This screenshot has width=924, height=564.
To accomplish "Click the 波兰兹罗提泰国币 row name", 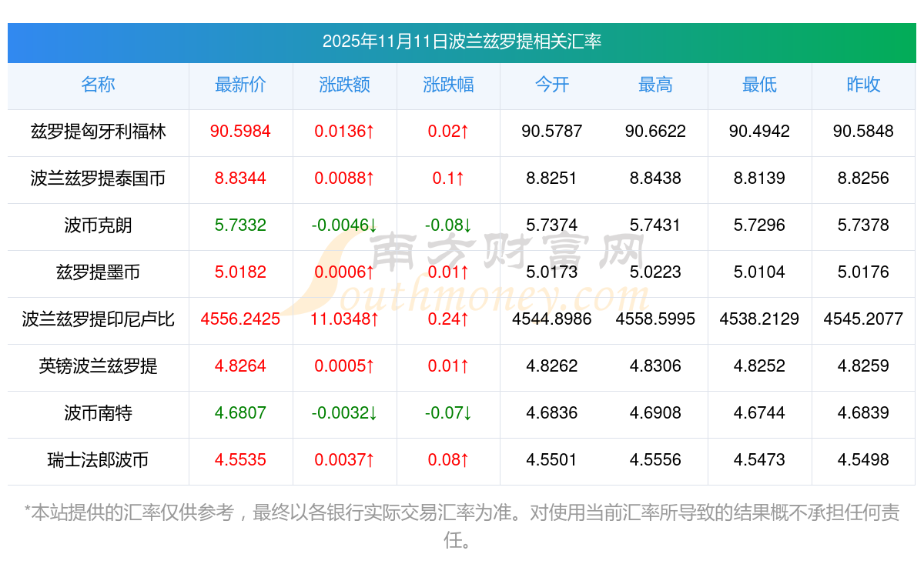I will (x=98, y=179).
